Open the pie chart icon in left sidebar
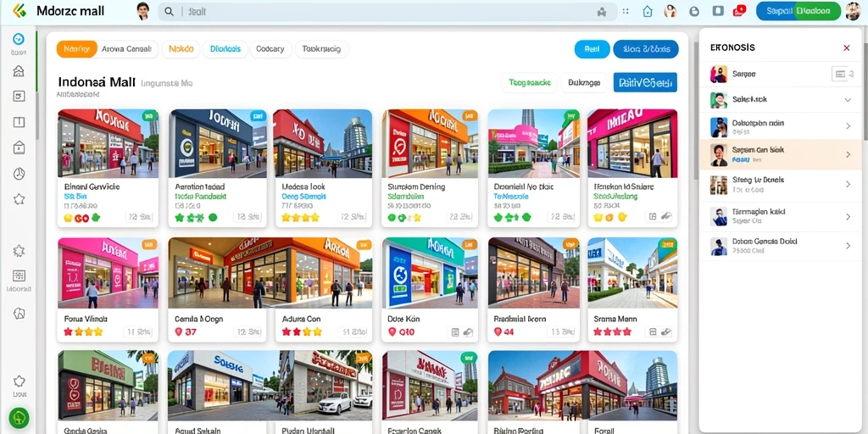 [x=19, y=174]
